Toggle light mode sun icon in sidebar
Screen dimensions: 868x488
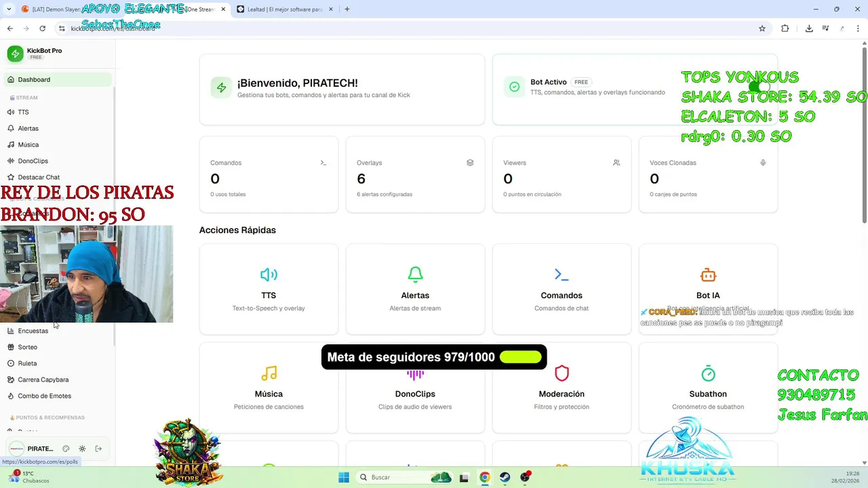(82, 449)
